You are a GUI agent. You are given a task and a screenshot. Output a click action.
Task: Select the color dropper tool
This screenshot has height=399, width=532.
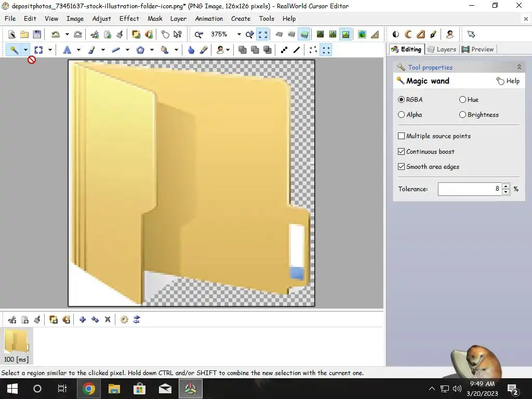pos(204,50)
